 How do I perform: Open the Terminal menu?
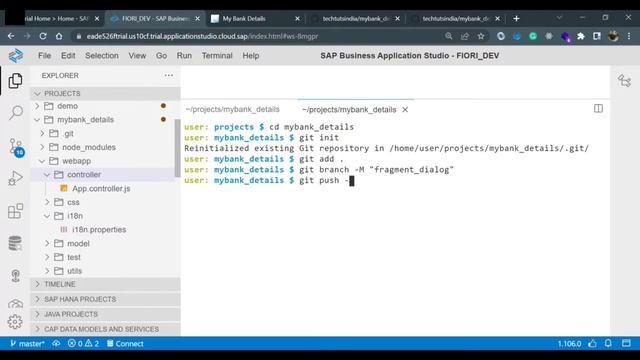[x=217, y=56]
